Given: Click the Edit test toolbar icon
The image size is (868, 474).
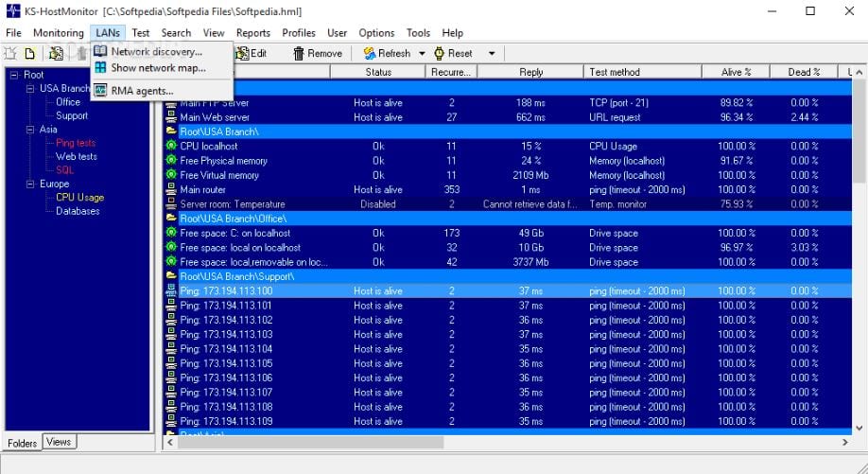Looking at the screenshot, I should pyautogui.click(x=242, y=53).
